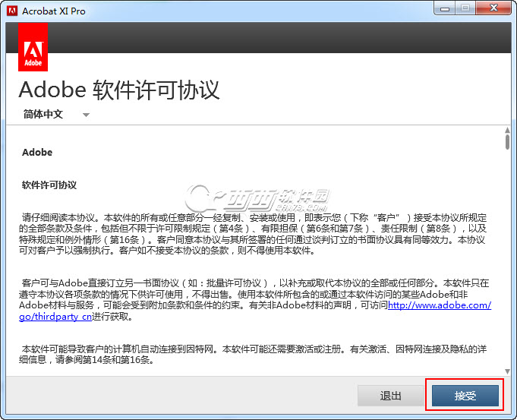Click the bold "软件许可协议" subheading
Image resolution: width=517 pixels, height=420 pixels.
click(x=49, y=185)
